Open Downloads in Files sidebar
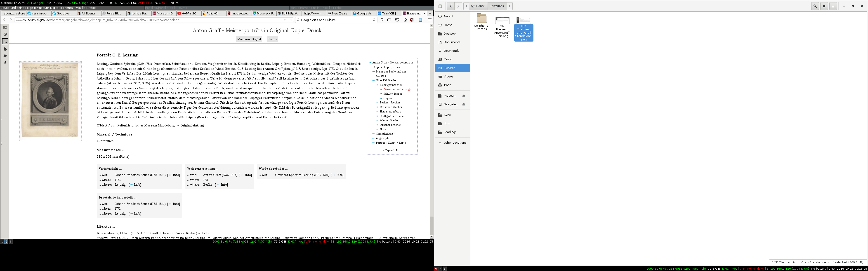868x271 pixels. pos(452,51)
